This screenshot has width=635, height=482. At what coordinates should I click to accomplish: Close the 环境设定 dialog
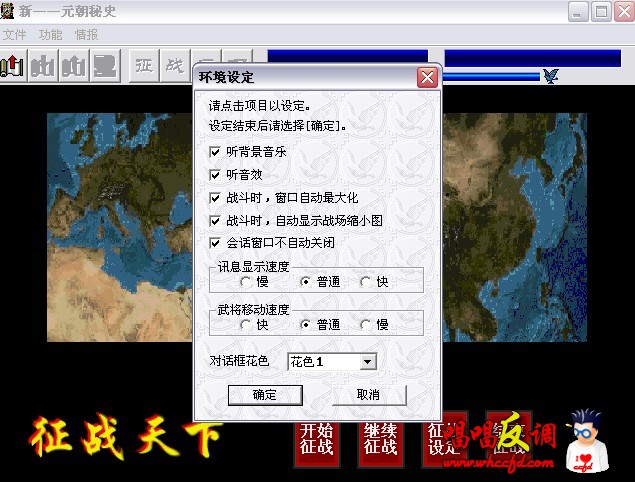point(427,77)
